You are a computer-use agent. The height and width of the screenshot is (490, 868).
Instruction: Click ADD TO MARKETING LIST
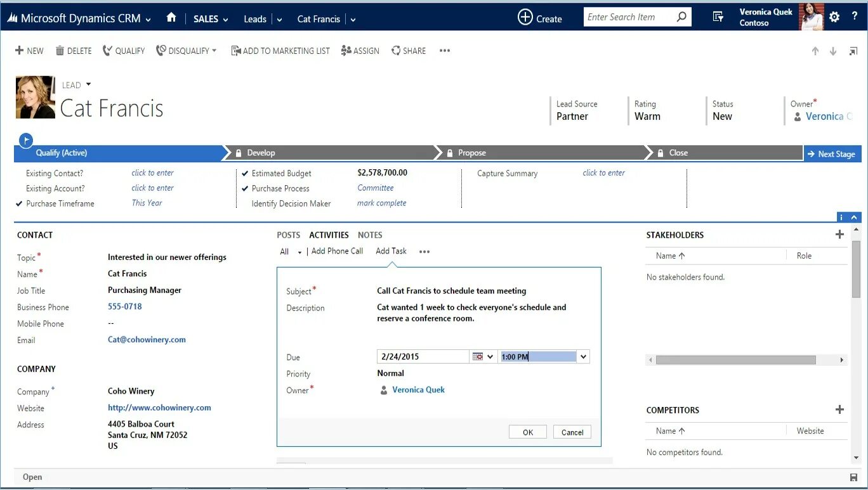point(280,51)
